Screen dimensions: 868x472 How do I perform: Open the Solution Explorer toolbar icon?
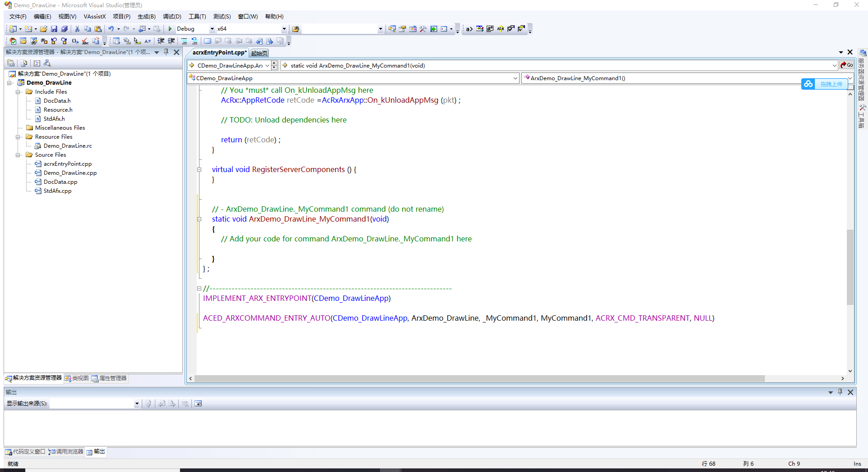(392, 29)
